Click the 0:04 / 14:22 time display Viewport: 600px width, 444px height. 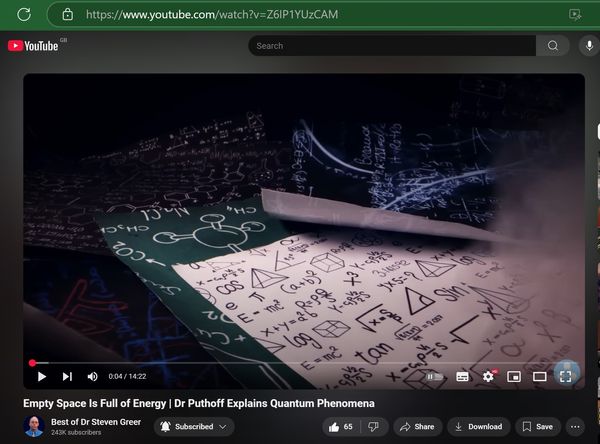click(x=127, y=377)
